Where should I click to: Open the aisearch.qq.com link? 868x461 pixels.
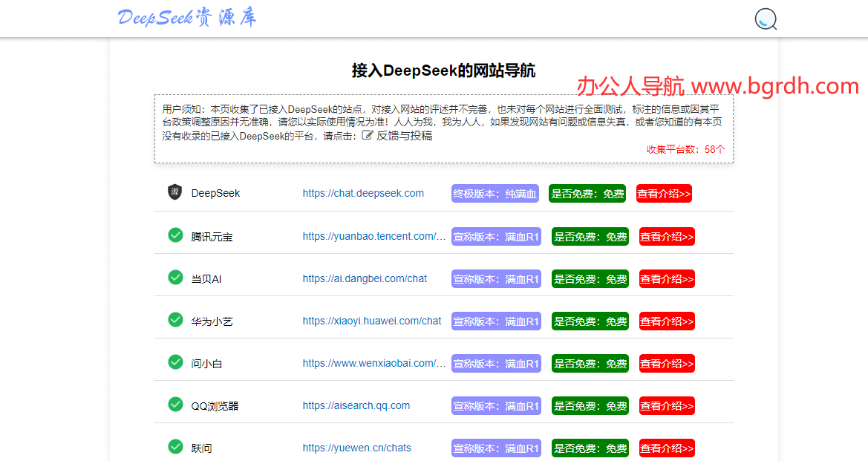click(356, 405)
